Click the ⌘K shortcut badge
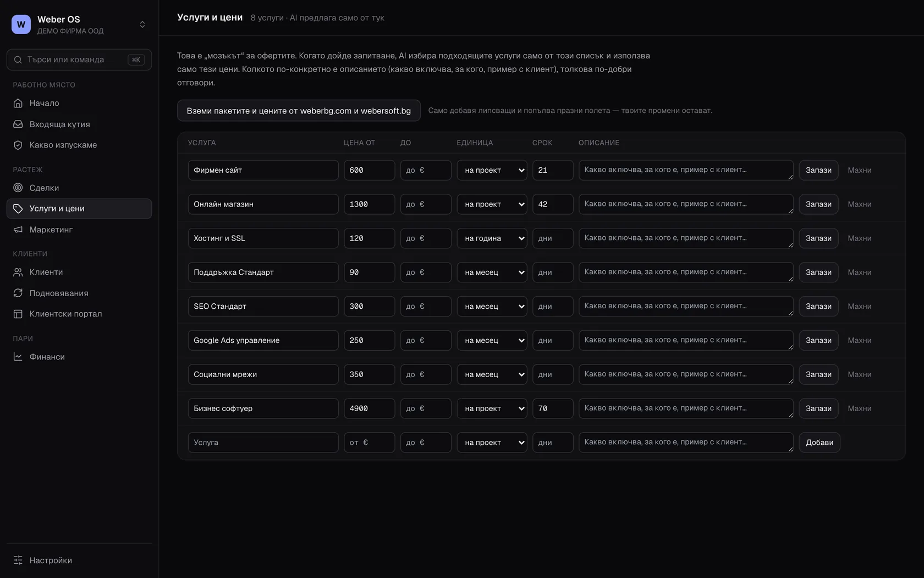 coord(136,59)
